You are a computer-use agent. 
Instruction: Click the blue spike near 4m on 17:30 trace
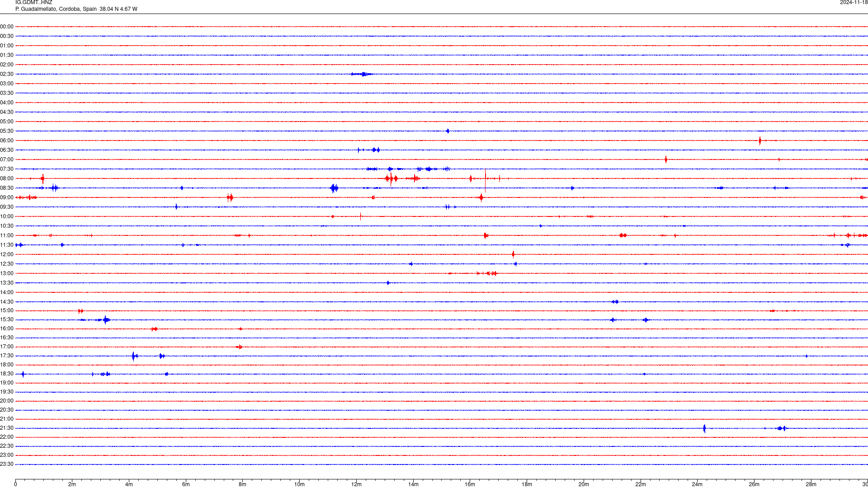point(134,356)
